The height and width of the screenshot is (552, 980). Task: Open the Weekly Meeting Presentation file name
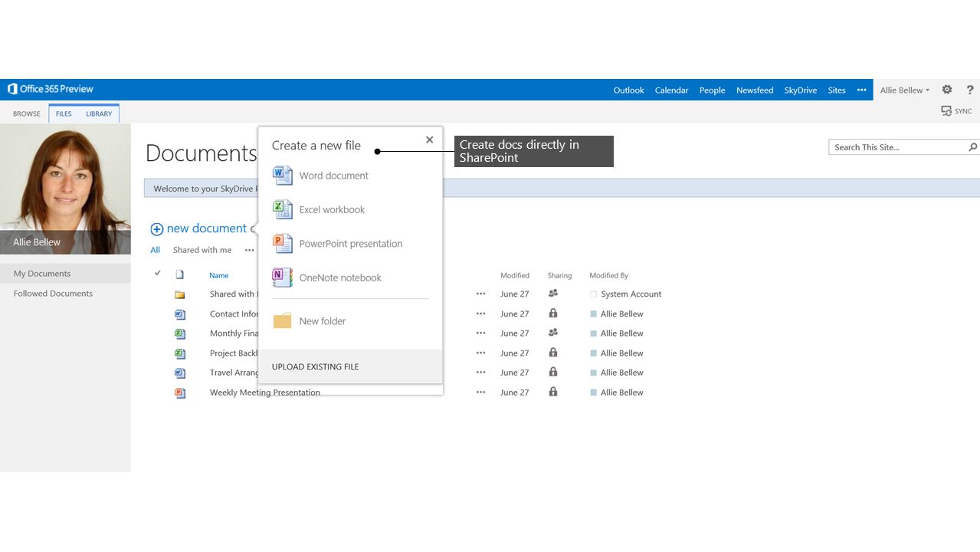[x=265, y=393]
